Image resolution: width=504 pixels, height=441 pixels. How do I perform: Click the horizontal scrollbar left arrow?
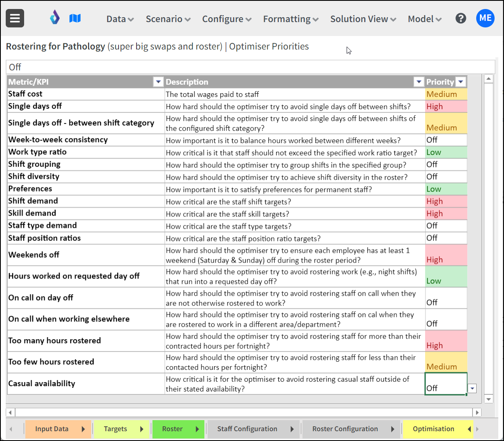coord(11,412)
